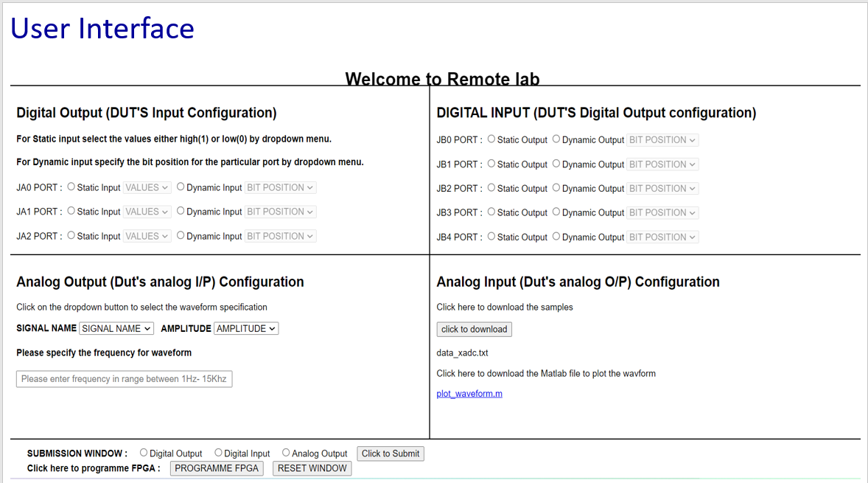Click the frequency input field

[x=124, y=379]
